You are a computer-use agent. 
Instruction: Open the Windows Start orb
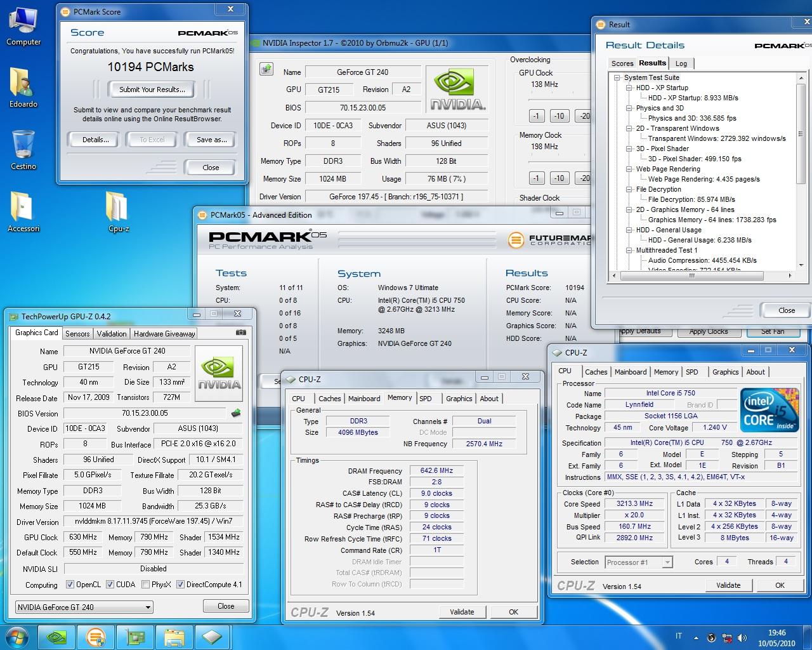click(x=17, y=637)
